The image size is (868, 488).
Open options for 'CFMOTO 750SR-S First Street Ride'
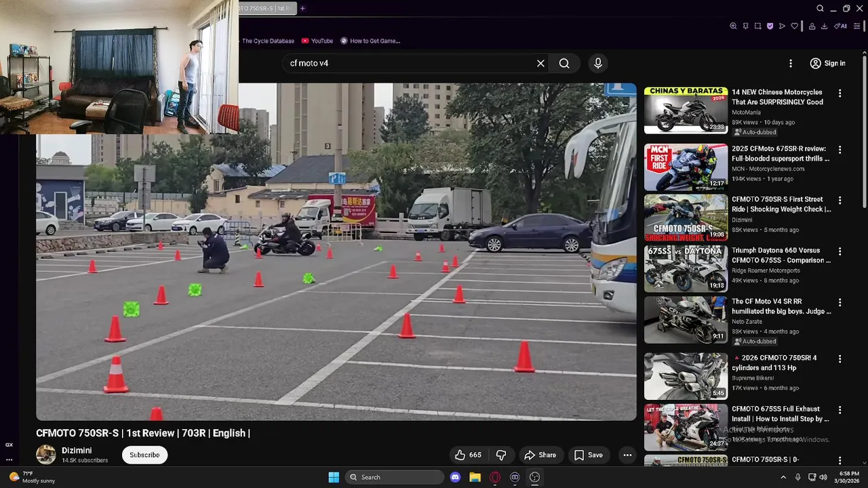coord(840,200)
